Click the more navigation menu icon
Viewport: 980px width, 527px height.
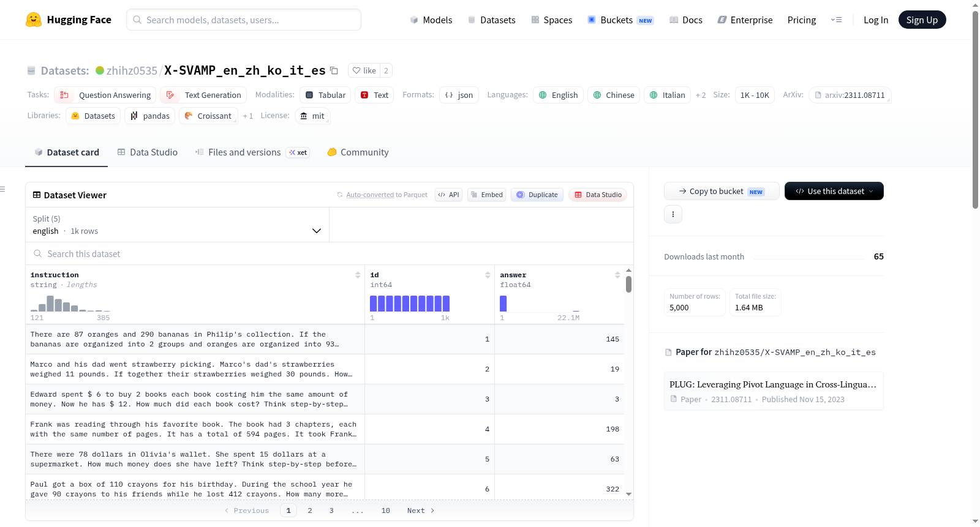pos(836,20)
